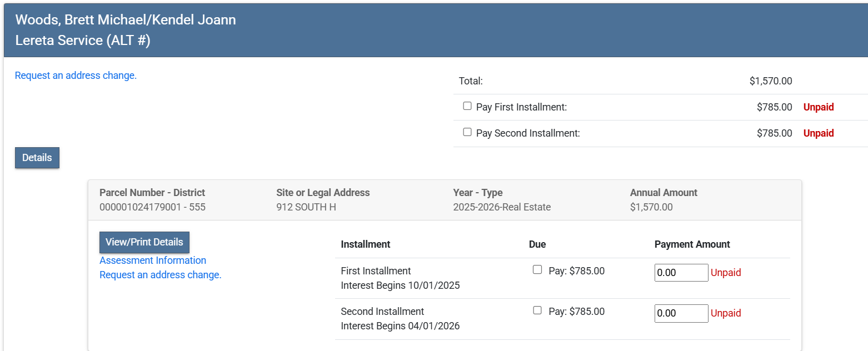Open the Assessment Information link
The image size is (868, 351).
click(x=153, y=260)
